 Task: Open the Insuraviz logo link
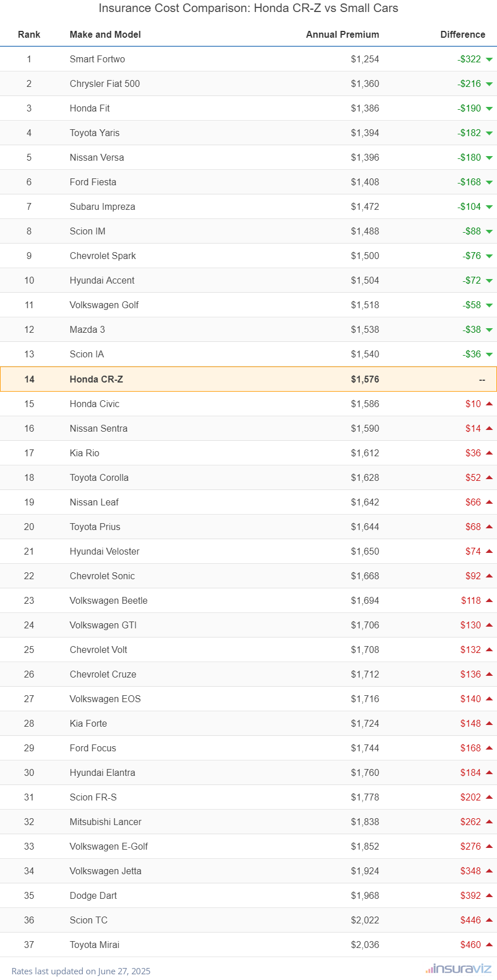[459, 969]
